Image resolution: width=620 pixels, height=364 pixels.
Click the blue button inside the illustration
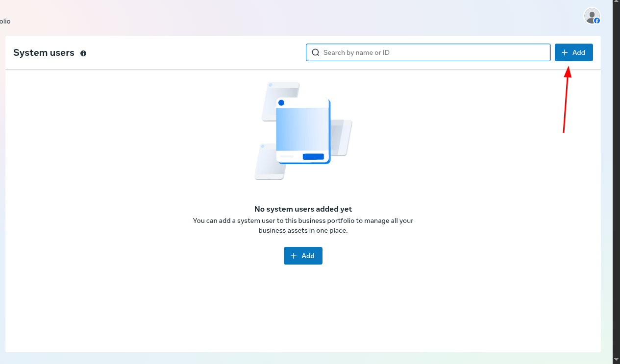[313, 157]
